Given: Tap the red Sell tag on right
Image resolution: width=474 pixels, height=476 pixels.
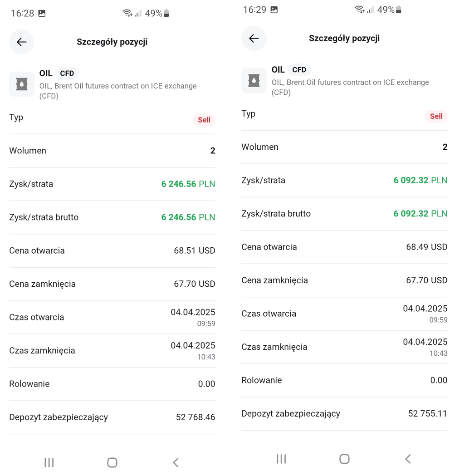Looking at the screenshot, I should point(436,116).
